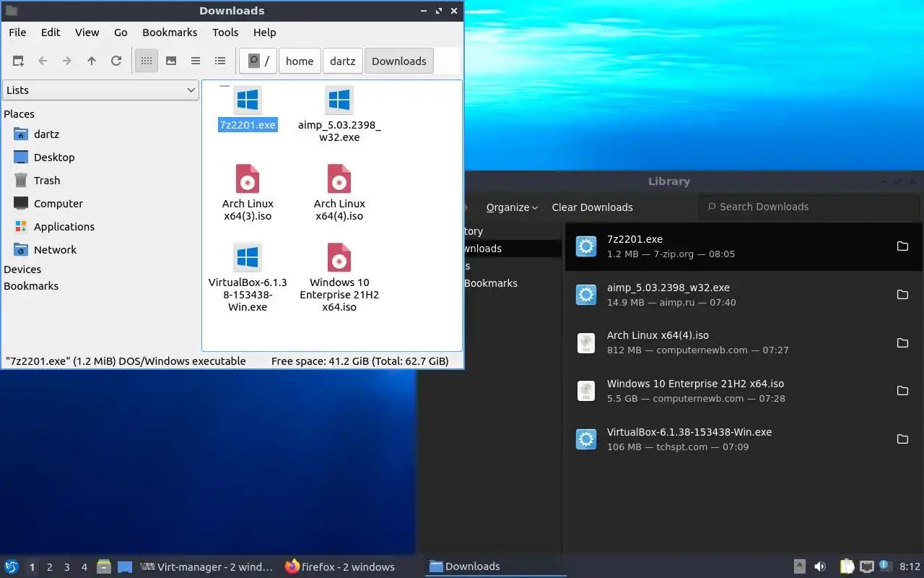
Task: Open the File menu
Action: pyautogui.click(x=17, y=33)
